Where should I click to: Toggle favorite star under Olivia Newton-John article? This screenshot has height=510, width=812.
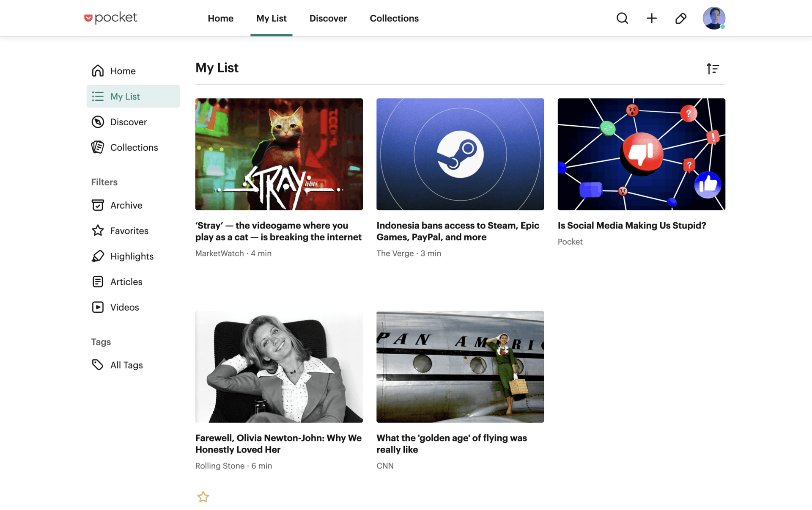[203, 497]
